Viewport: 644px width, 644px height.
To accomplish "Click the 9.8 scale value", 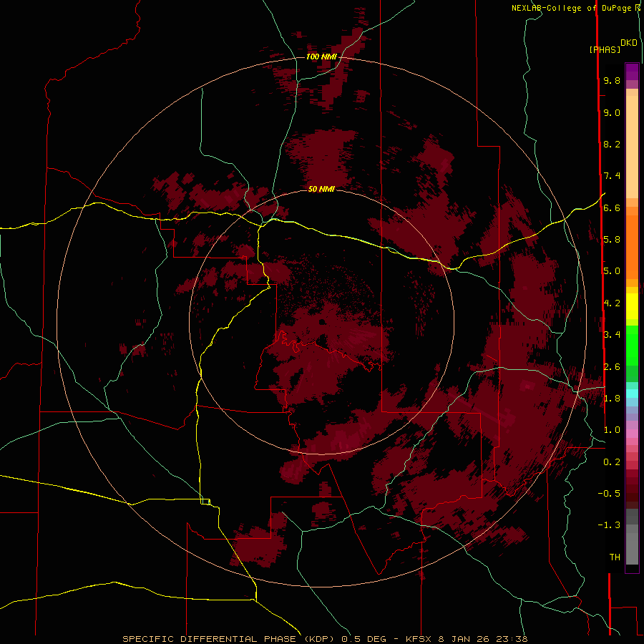I will tap(612, 80).
